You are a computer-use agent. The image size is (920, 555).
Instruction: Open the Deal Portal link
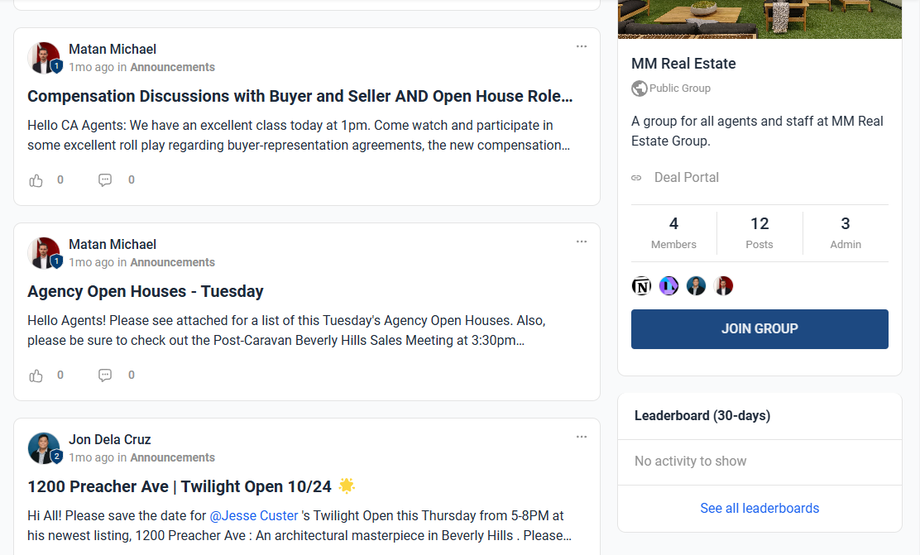[x=686, y=177]
